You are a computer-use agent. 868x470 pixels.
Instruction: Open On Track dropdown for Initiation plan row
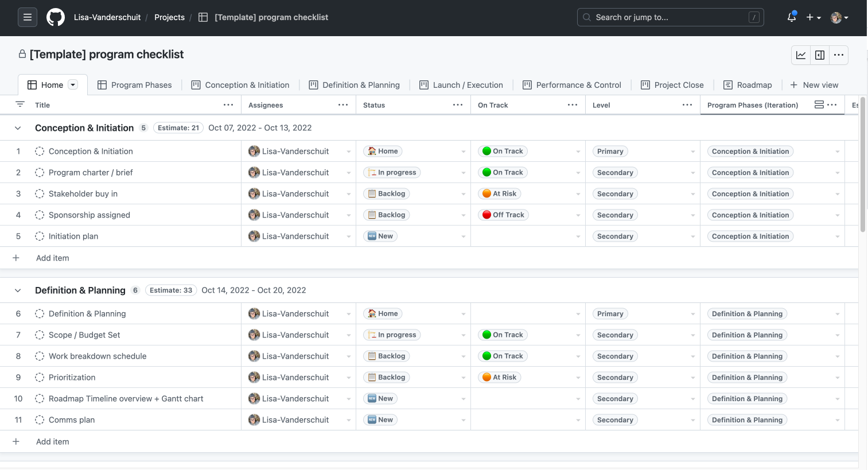click(578, 236)
